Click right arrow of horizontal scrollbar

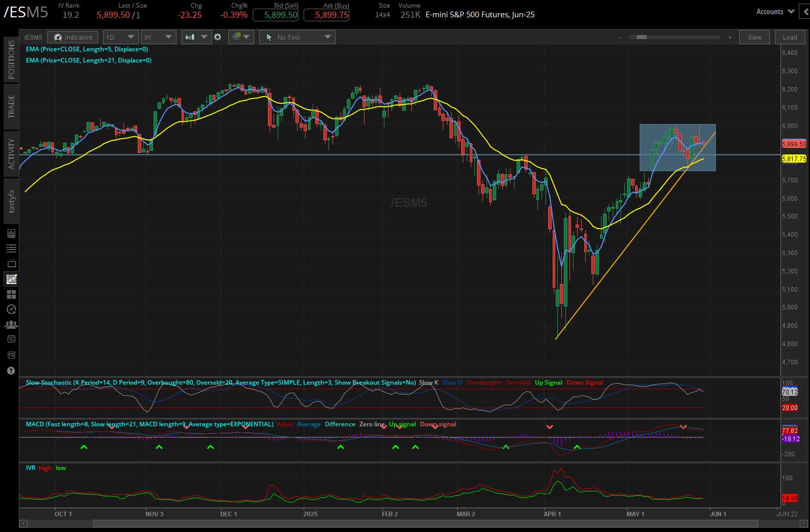[x=803, y=523]
